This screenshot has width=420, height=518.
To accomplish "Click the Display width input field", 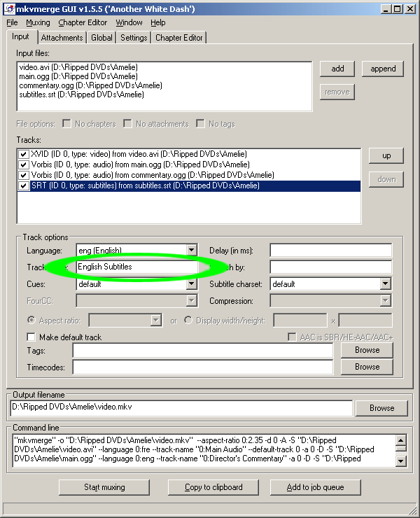I will [300, 321].
